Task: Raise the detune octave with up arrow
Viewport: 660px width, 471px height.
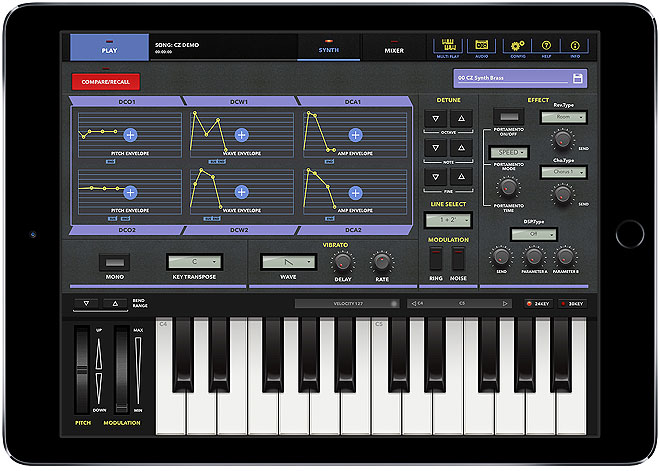Action: 460,118
